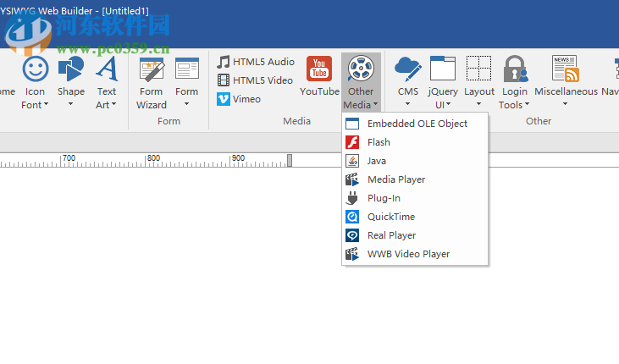The width and height of the screenshot is (619, 364).
Task: Click the ruler's gray margin handle
Action: point(290,160)
